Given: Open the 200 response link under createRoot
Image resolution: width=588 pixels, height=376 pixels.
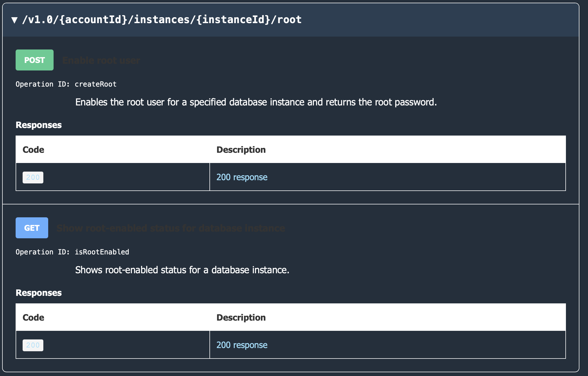Looking at the screenshot, I should click(x=242, y=177).
